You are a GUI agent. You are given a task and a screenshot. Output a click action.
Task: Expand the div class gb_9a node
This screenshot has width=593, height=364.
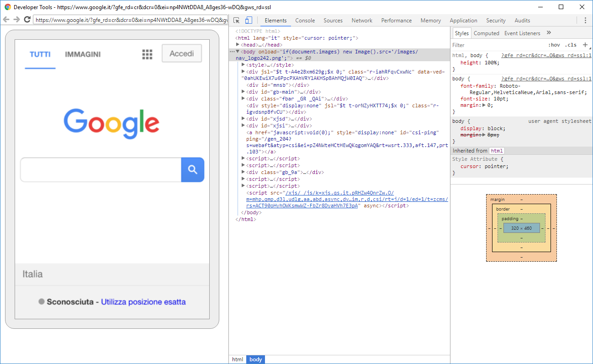243,172
